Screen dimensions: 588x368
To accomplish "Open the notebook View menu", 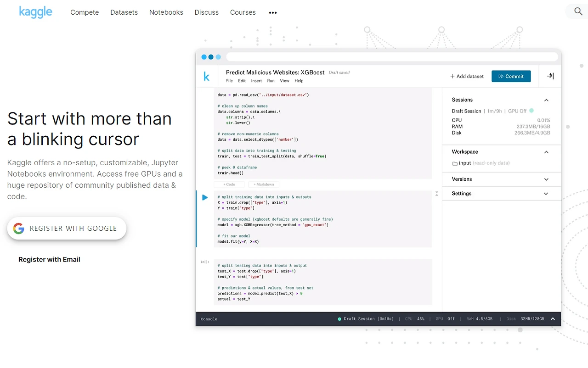I will click(285, 81).
